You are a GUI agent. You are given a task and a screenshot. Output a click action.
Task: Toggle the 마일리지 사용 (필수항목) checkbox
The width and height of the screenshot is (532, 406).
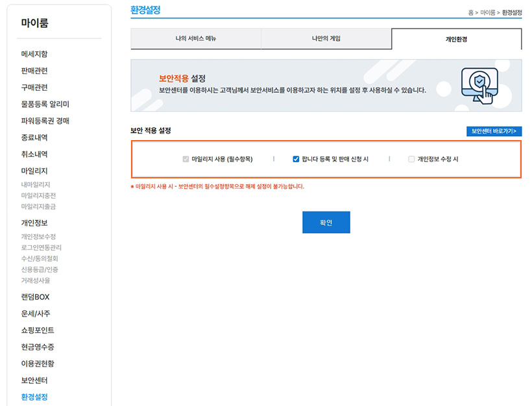point(186,159)
